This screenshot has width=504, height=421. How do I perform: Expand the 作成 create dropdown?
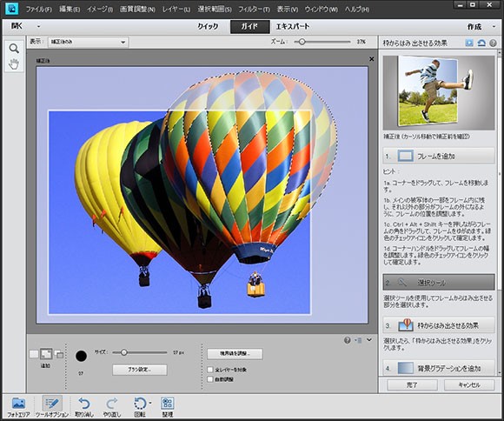coord(494,26)
